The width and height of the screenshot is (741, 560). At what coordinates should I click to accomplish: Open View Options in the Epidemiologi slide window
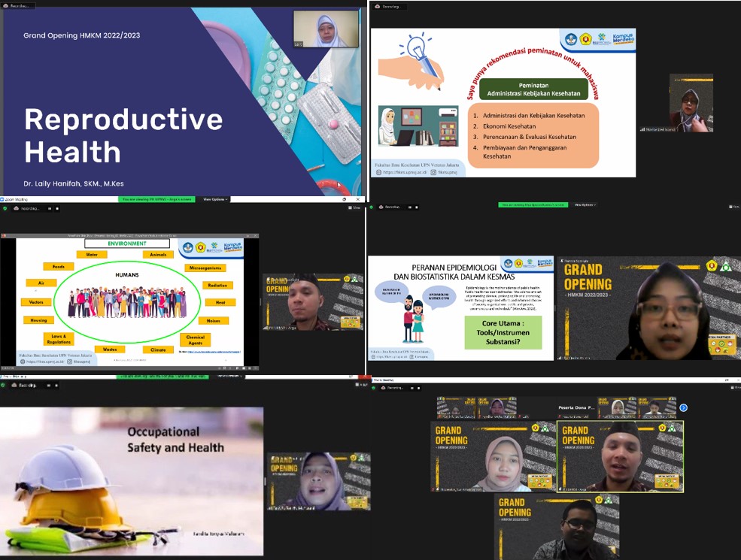(x=585, y=204)
